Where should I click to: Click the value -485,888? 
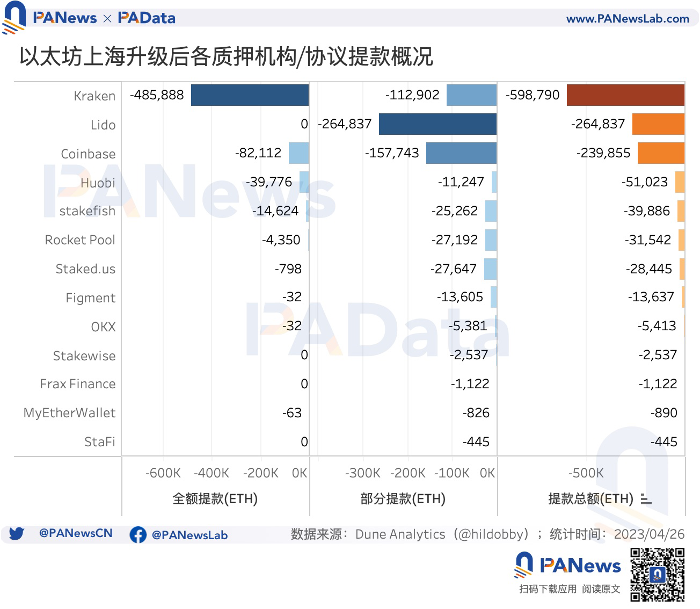click(157, 95)
